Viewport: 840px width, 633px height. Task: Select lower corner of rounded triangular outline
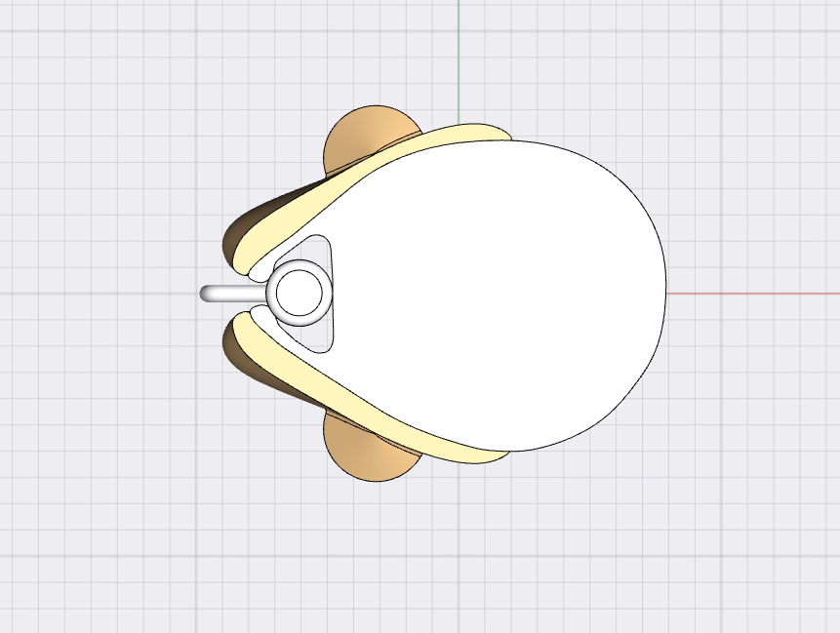coord(320,345)
